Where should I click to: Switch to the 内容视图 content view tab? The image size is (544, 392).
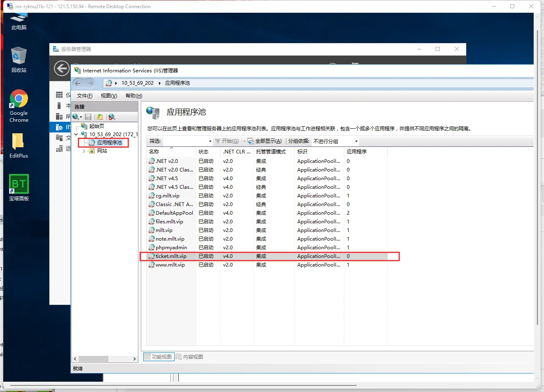pos(189,357)
